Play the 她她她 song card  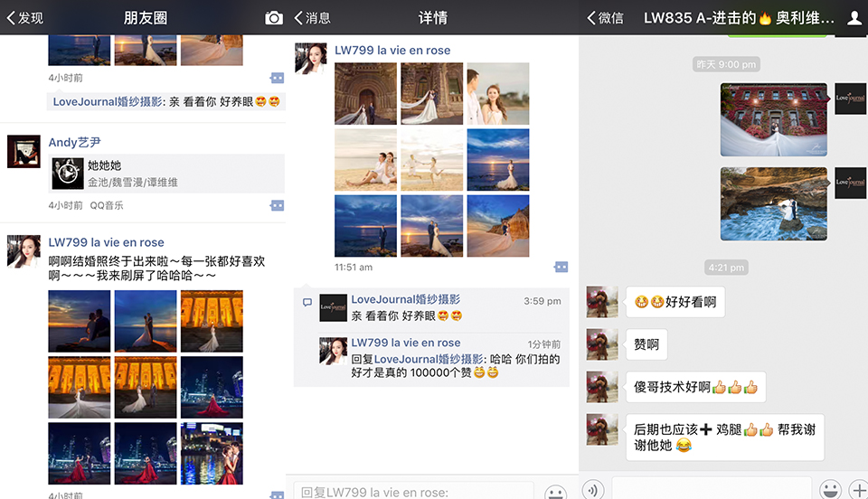[67, 173]
